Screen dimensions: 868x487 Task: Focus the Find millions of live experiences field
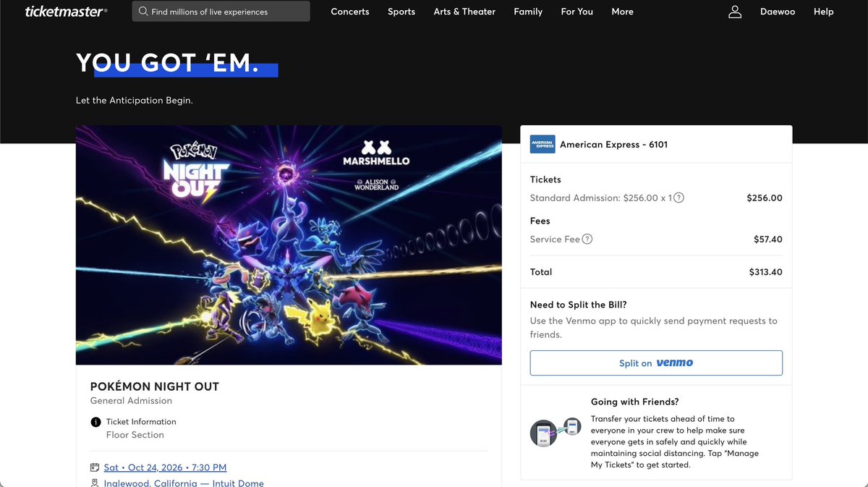coord(221,12)
